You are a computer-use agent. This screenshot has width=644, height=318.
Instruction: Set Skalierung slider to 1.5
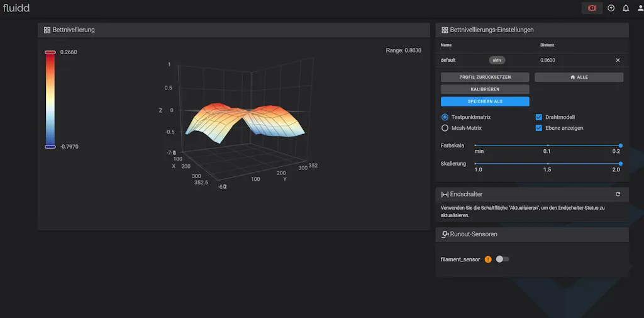547,164
